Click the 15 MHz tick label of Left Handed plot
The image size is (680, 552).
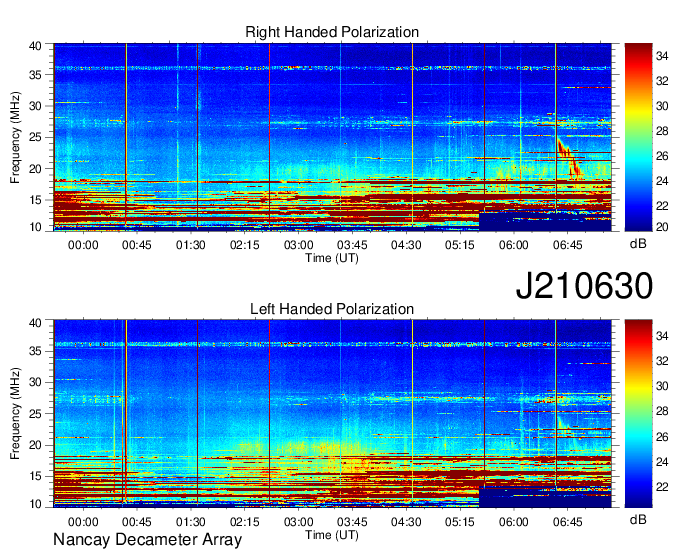point(35,477)
